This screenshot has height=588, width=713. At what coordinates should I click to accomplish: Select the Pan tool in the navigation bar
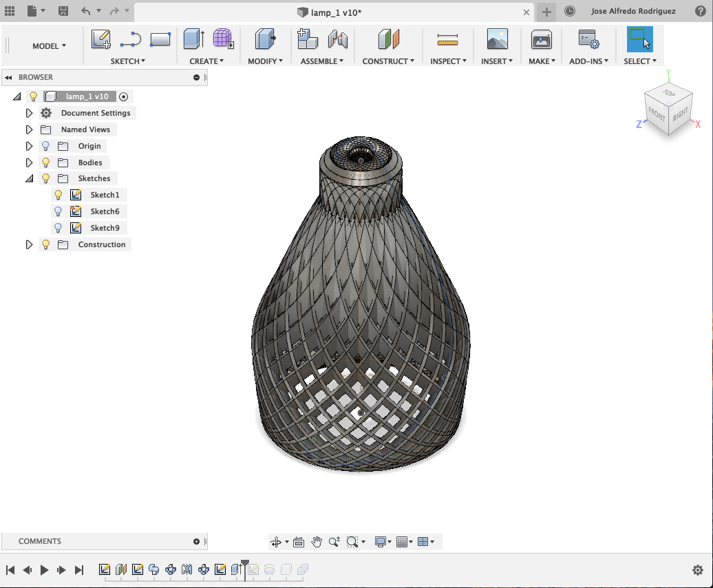(316, 541)
